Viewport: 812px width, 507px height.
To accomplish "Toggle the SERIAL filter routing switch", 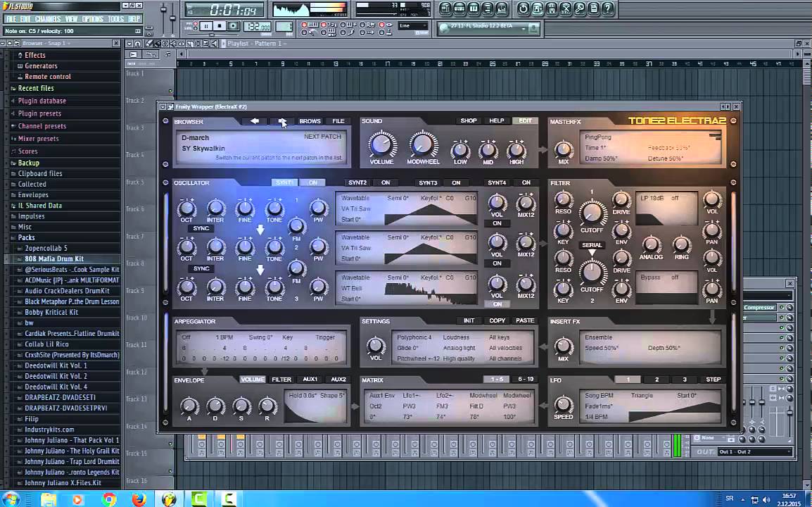I will [591, 245].
